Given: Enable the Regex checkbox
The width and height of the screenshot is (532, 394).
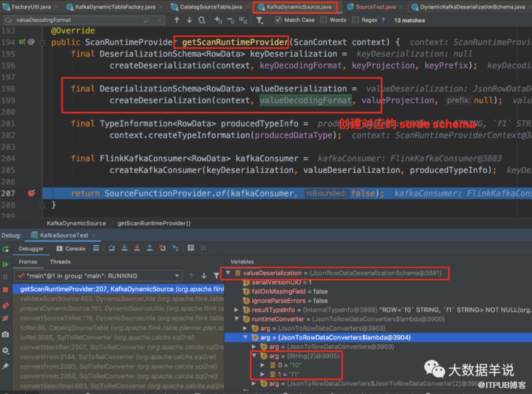Looking at the screenshot, I should pyautogui.click(x=356, y=20).
